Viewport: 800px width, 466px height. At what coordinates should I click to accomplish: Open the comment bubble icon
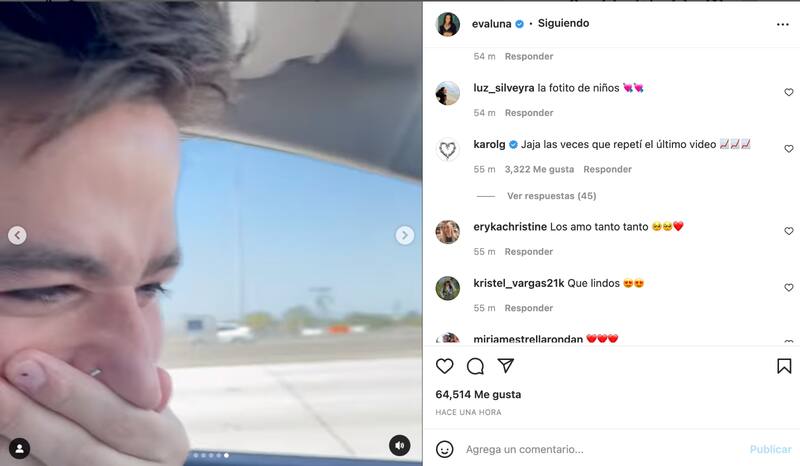pos(475,366)
